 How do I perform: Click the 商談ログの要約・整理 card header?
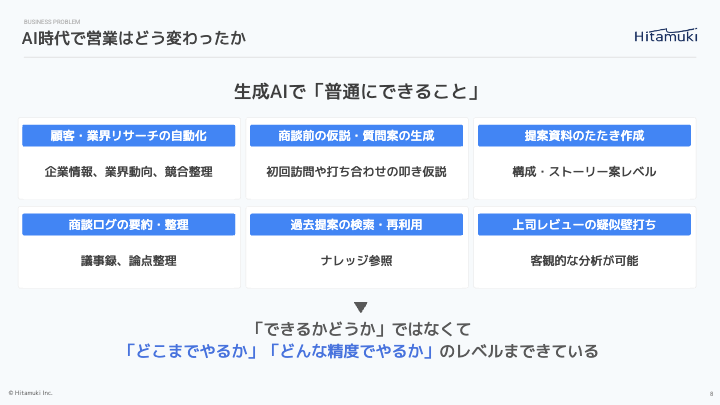(x=129, y=224)
